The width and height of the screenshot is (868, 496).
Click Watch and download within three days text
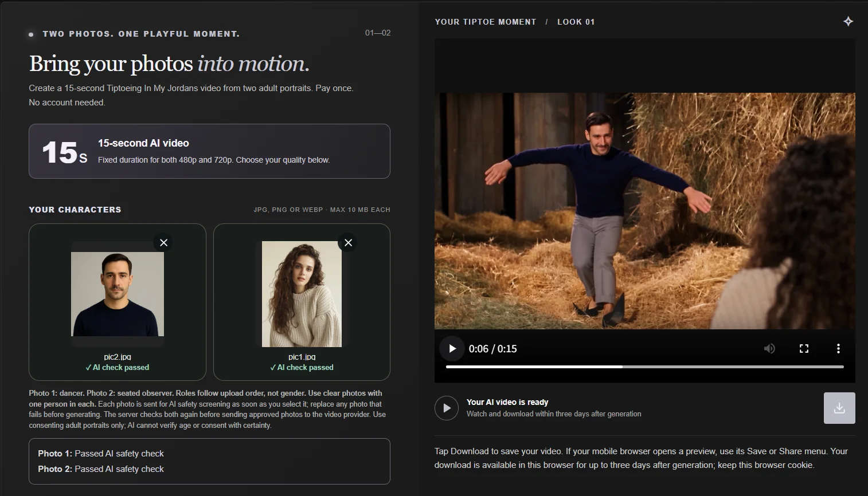click(x=554, y=414)
